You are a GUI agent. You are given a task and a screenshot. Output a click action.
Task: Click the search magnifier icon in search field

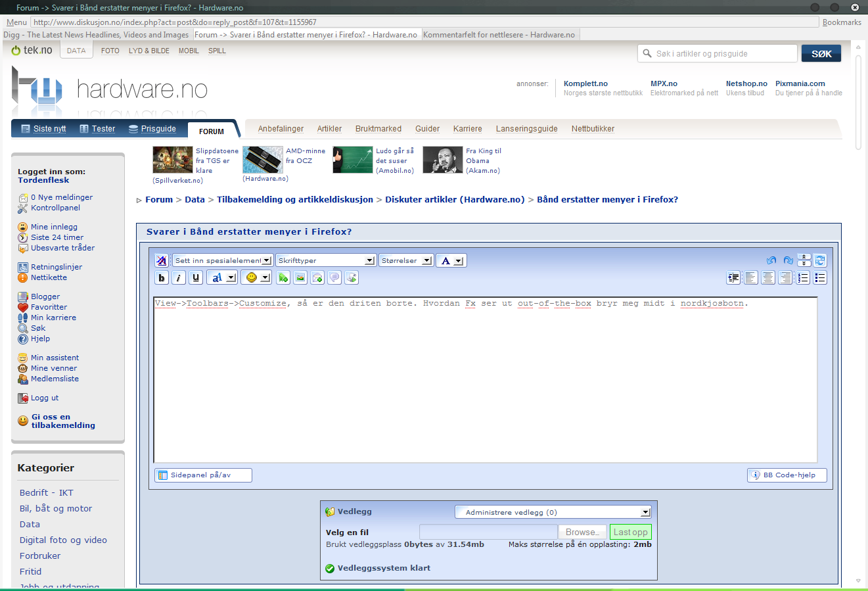pos(647,53)
